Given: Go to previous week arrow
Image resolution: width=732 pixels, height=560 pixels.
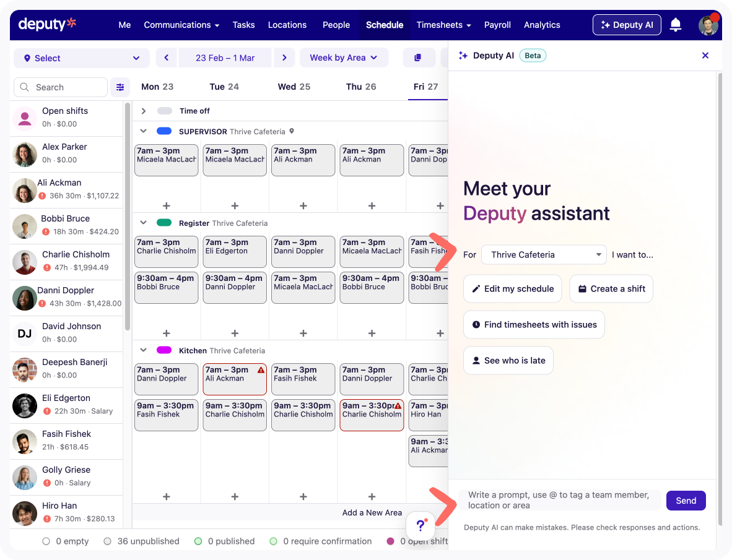Looking at the screenshot, I should click(x=166, y=58).
